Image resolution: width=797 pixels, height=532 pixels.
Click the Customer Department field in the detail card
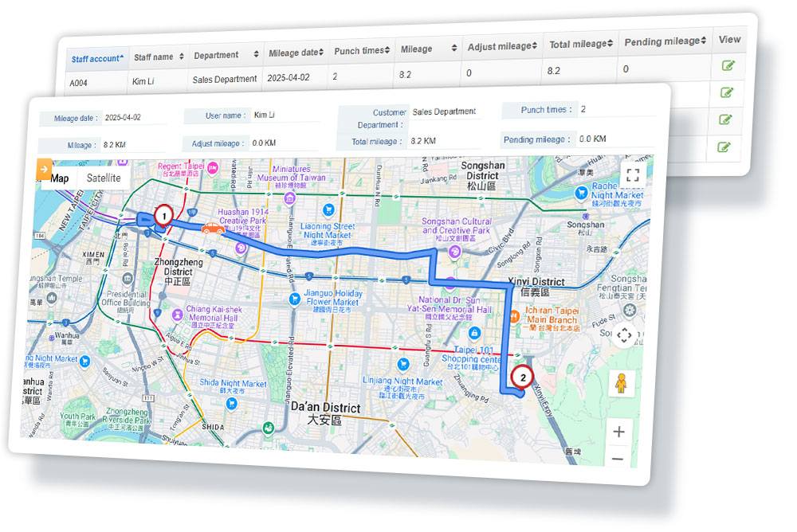coord(445,111)
